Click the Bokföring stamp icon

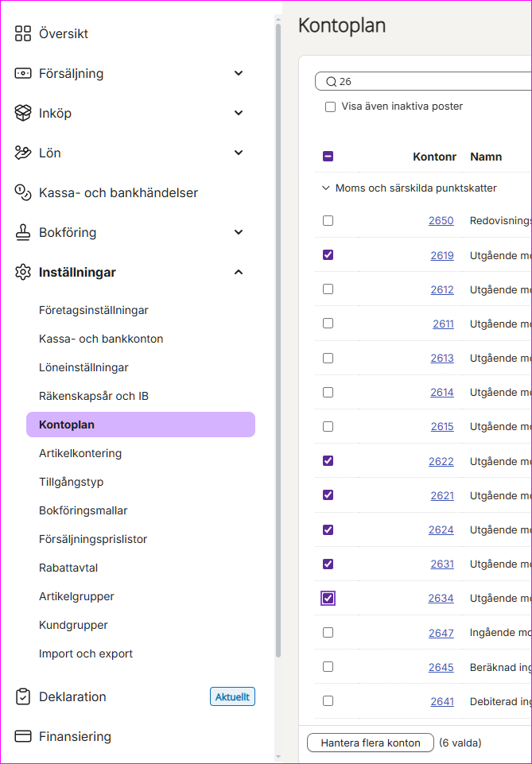[23, 232]
